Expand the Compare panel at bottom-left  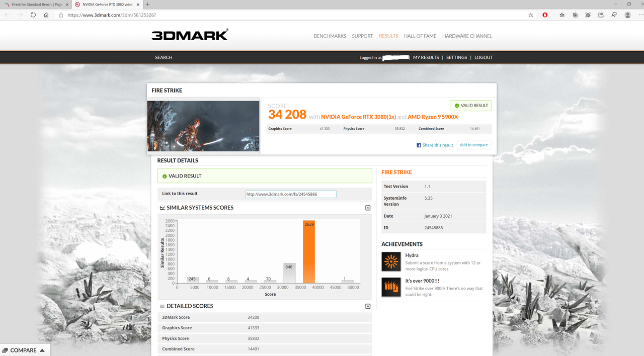point(24,350)
